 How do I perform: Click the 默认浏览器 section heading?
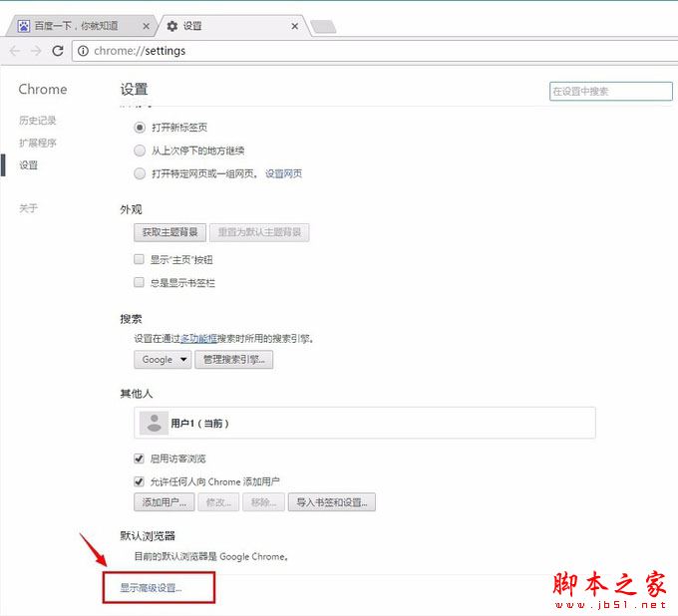pyautogui.click(x=148, y=536)
